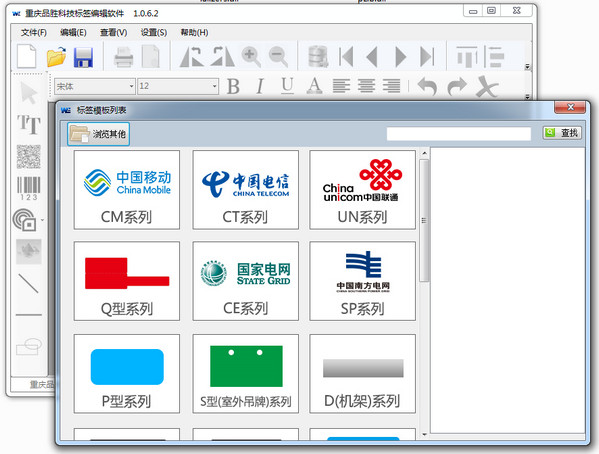Click the Undo arrow
Viewport: 599px width, 454px height.
[427, 86]
